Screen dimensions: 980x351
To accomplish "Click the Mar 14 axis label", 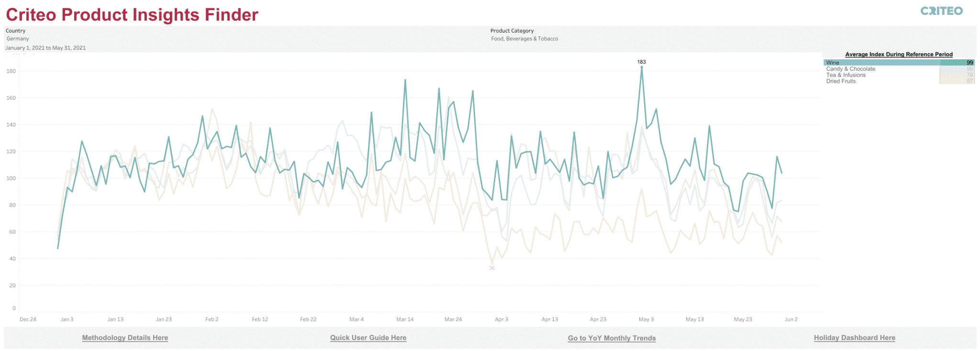I will (405, 319).
